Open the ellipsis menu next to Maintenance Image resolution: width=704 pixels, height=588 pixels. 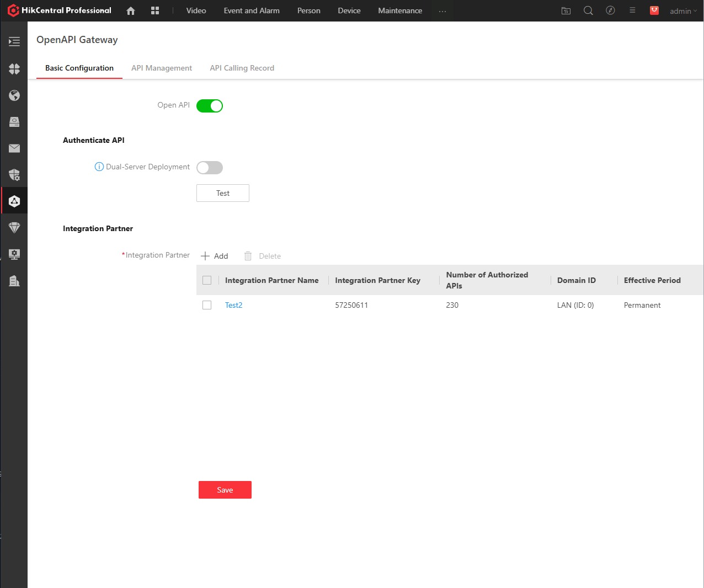[x=442, y=10]
